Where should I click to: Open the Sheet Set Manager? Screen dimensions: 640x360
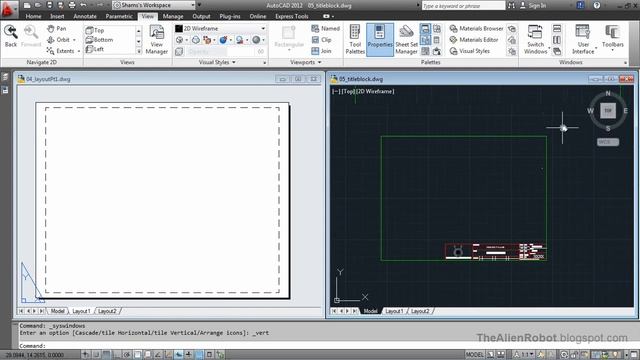(407, 40)
